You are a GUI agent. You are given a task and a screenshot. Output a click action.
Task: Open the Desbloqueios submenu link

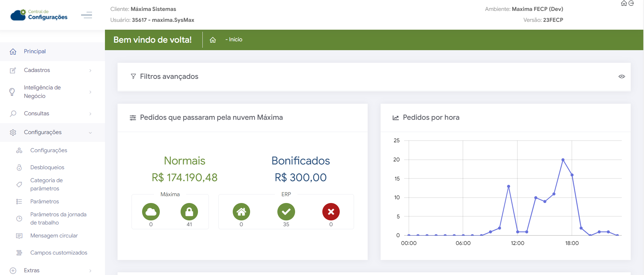(47, 168)
